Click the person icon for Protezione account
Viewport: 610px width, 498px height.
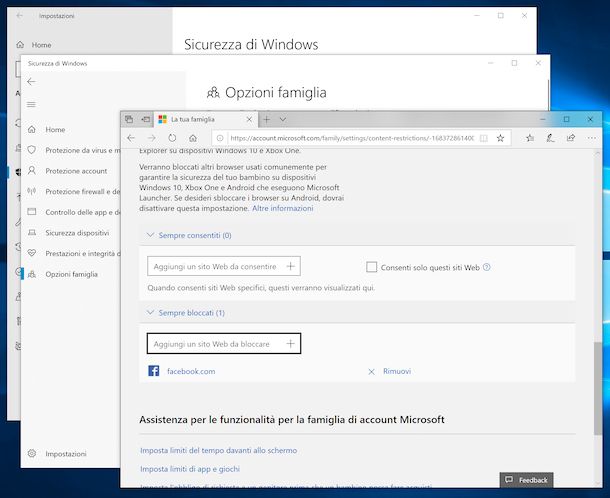pos(32,170)
